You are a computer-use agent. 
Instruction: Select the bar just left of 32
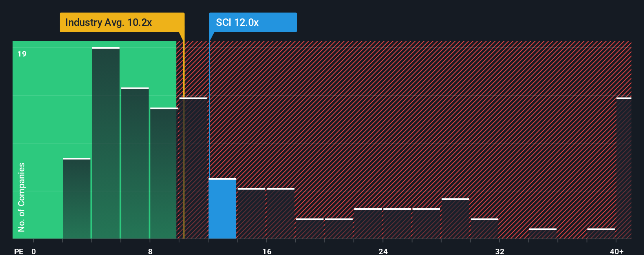click(x=485, y=228)
